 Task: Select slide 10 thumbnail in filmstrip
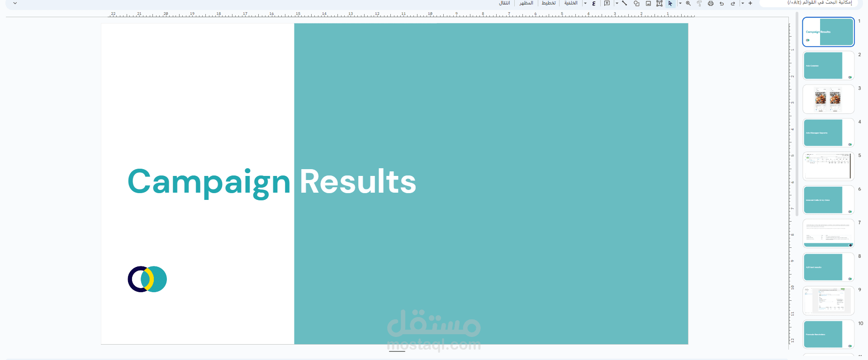828,334
